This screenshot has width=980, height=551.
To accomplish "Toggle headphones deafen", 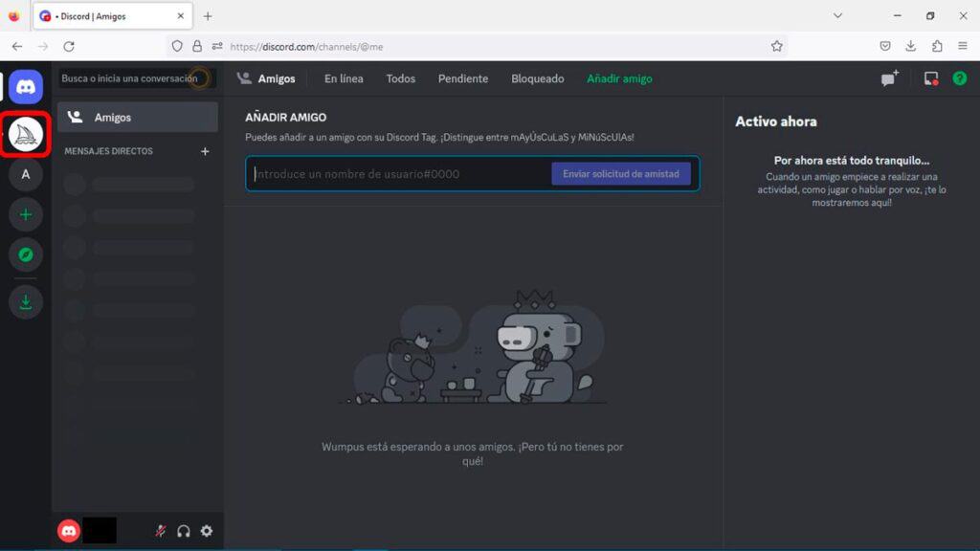I will [x=183, y=531].
